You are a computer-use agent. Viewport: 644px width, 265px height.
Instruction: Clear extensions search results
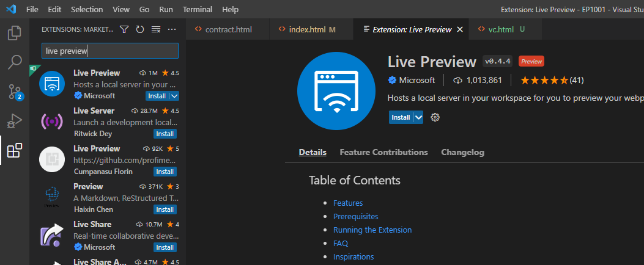(x=156, y=29)
